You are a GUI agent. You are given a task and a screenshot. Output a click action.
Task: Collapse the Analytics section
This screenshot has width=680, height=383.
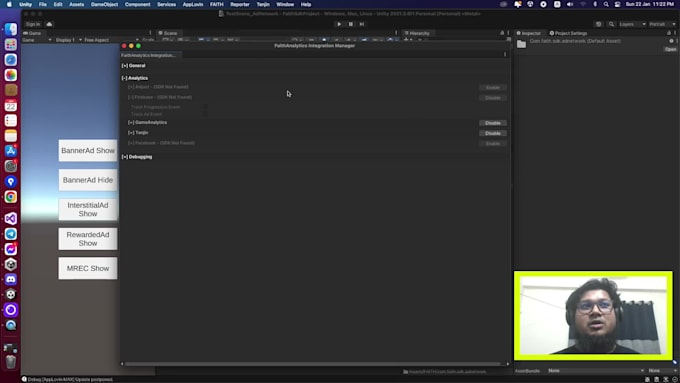coord(135,78)
